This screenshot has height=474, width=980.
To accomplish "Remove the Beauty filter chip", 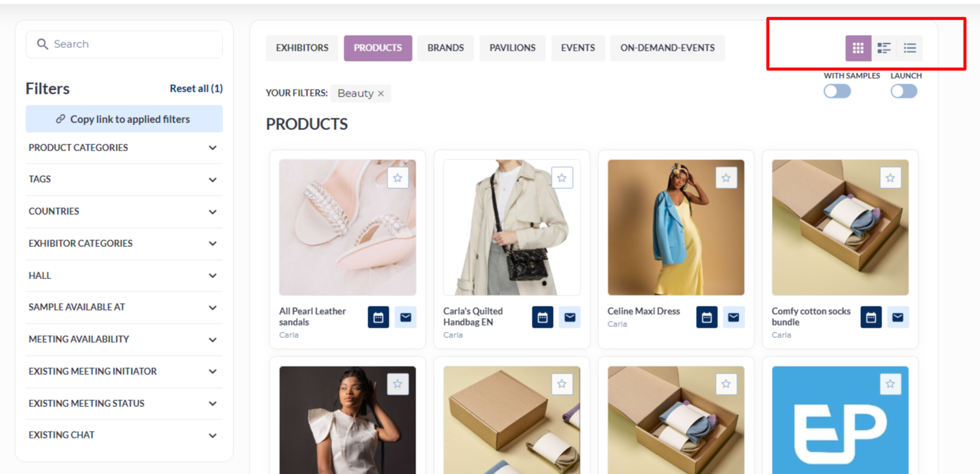I will 381,94.
